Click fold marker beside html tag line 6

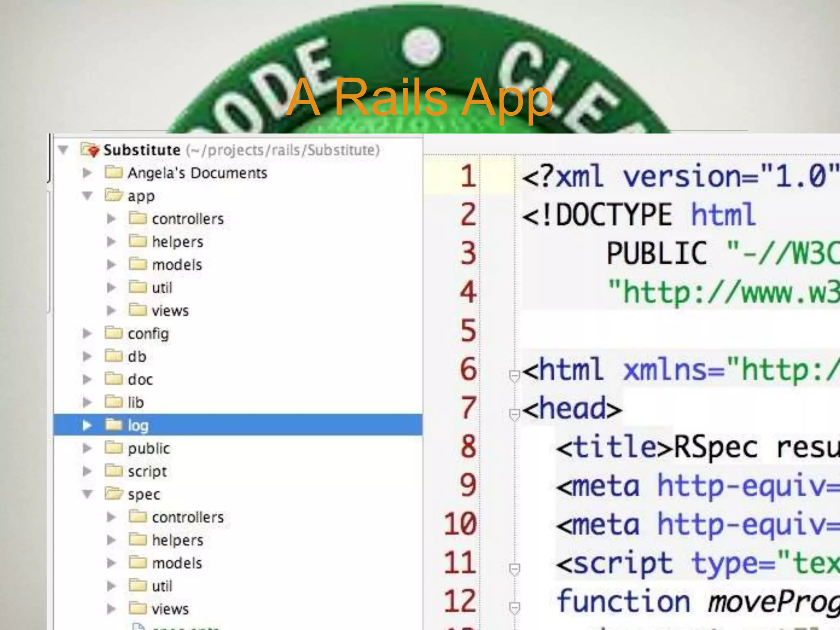tap(514, 375)
